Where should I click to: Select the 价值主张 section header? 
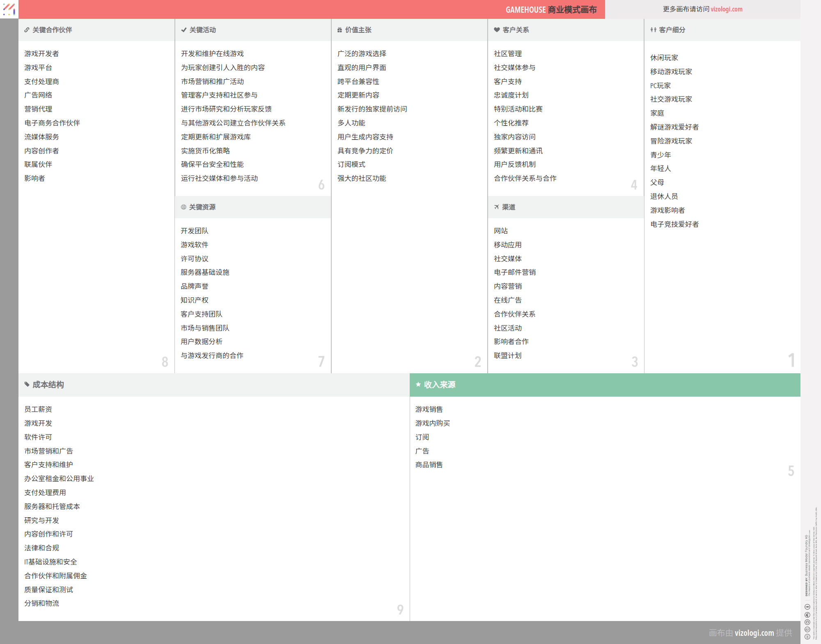[358, 30]
